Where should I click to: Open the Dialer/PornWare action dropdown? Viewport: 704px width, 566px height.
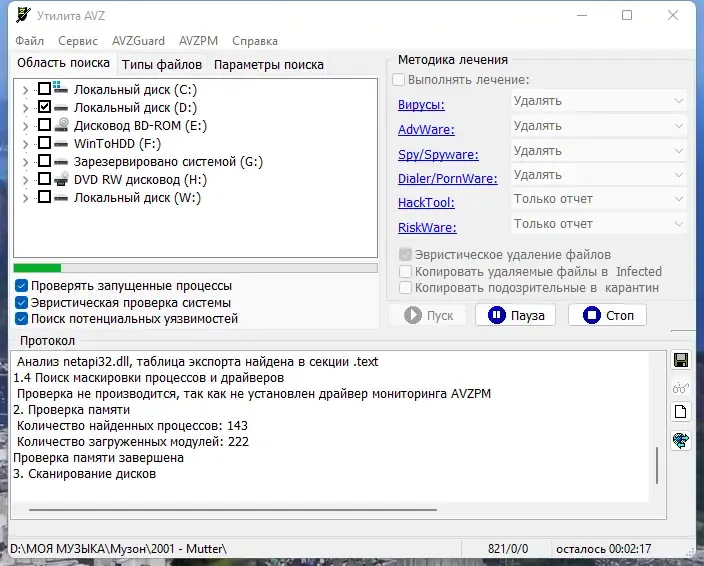click(x=598, y=175)
